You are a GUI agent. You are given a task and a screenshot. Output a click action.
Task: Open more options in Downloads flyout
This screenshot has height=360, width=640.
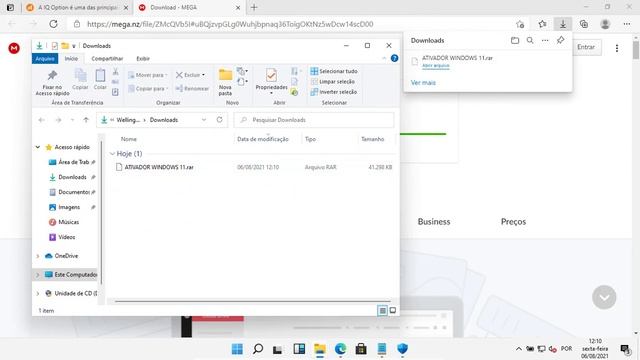tap(545, 40)
